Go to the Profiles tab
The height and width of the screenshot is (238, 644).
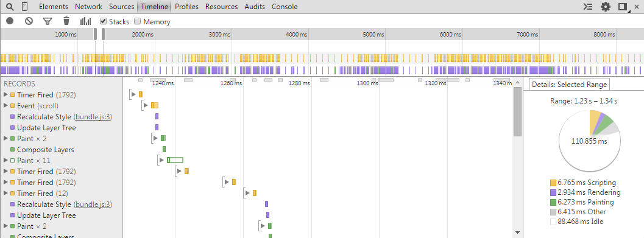pyautogui.click(x=187, y=7)
